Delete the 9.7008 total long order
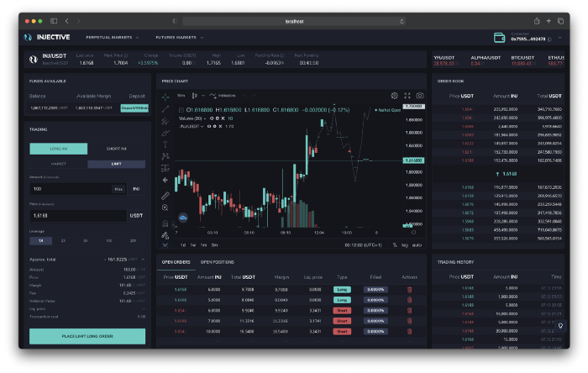Viewport: 588px width, 373px height. coord(410,289)
